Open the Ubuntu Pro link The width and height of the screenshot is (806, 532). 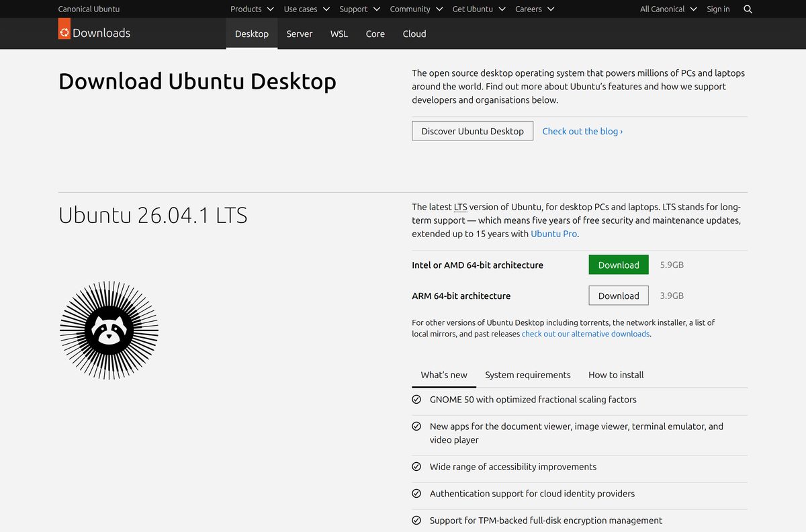554,234
